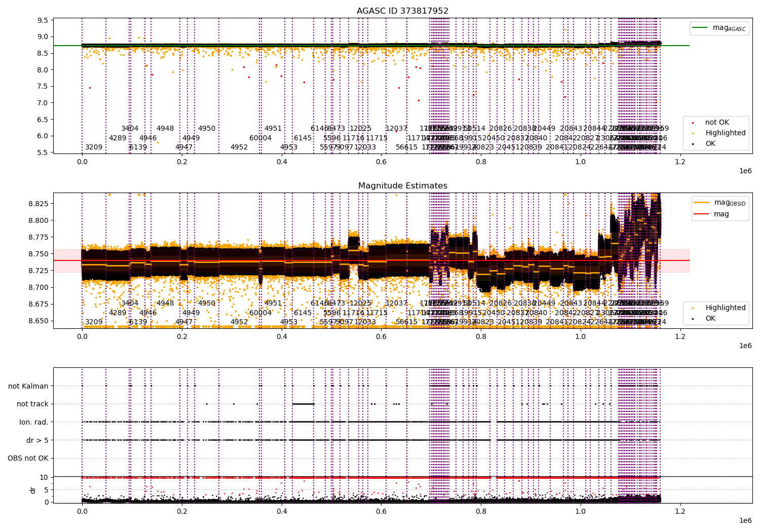Viewport: 760px width, 532px height.
Task: Select the orange mag OBSID legend line
Action: [701, 203]
